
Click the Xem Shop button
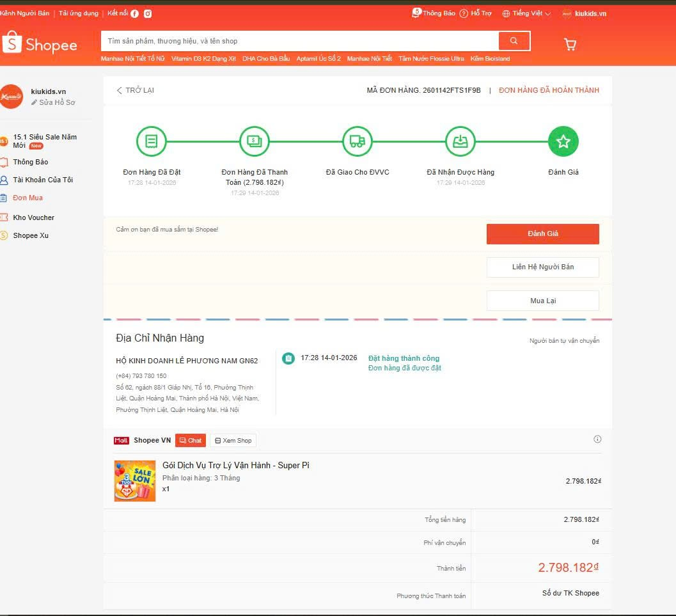pyautogui.click(x=233, y=441)
